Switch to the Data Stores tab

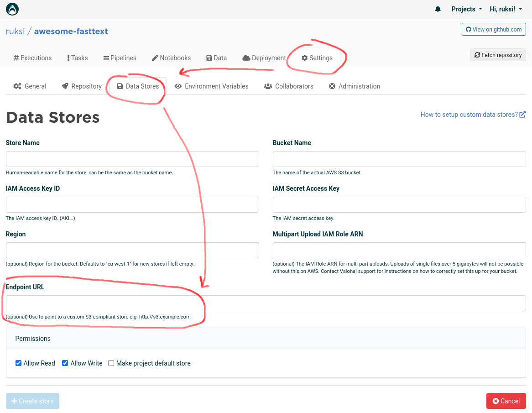point(137,86)
